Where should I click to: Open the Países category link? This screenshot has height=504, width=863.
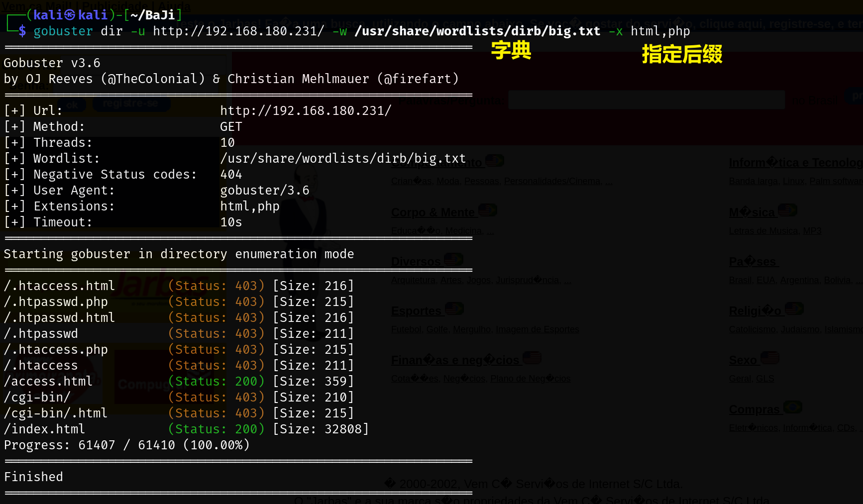pos(752,262)
